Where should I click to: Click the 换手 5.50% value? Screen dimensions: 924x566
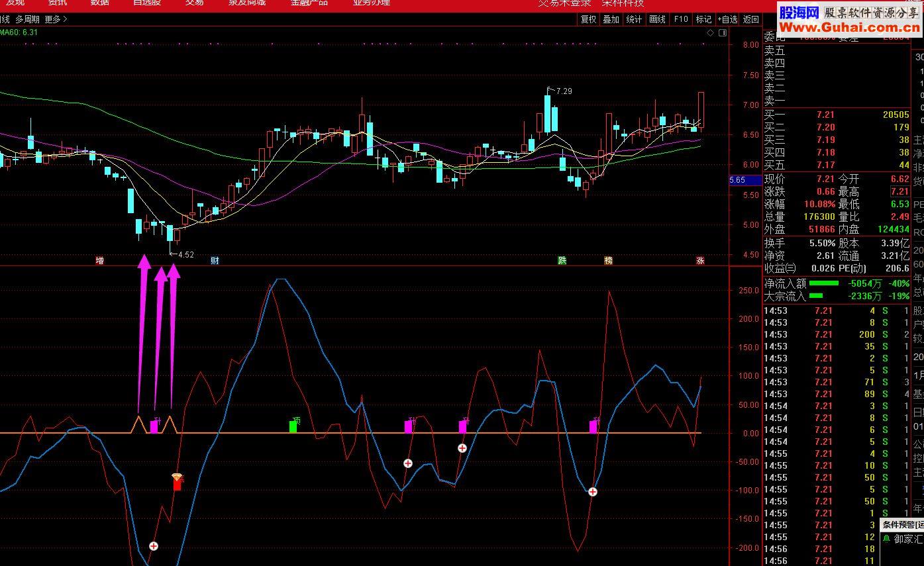[x=822, y=243]
